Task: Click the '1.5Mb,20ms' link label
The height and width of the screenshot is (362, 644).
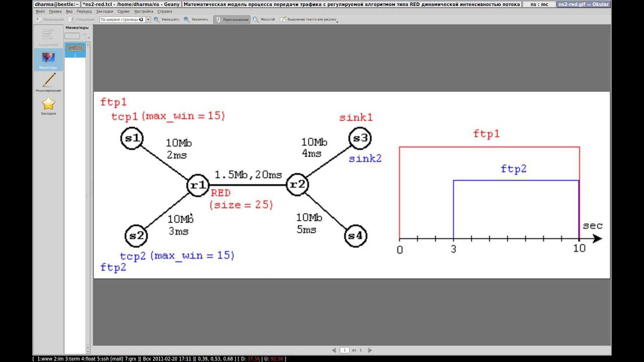Action: tap(248, 175)
